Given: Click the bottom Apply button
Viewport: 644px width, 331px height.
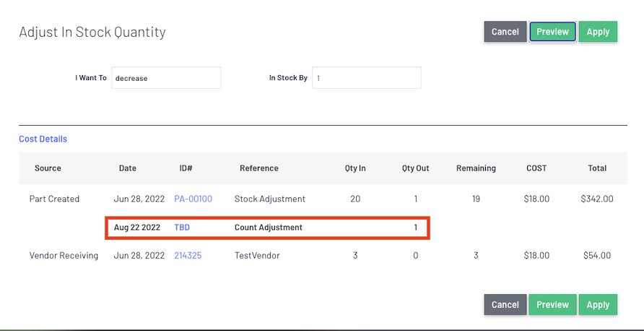Looking at the screenshot, I should coord(598,305).
